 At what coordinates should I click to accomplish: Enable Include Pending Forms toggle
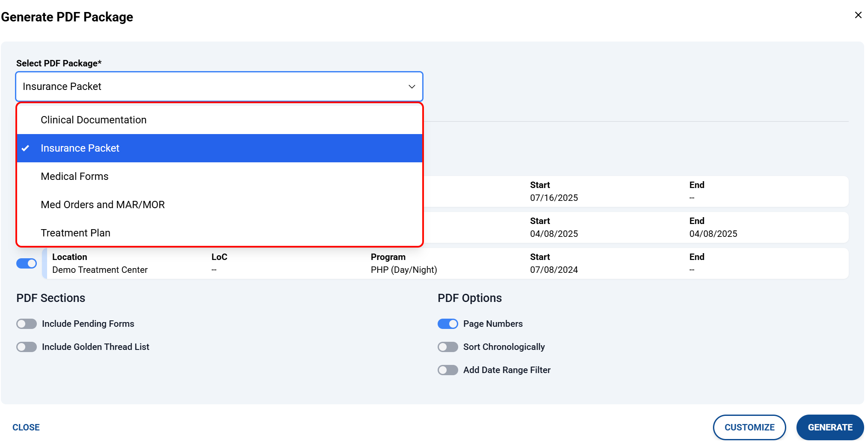point(27,324)
